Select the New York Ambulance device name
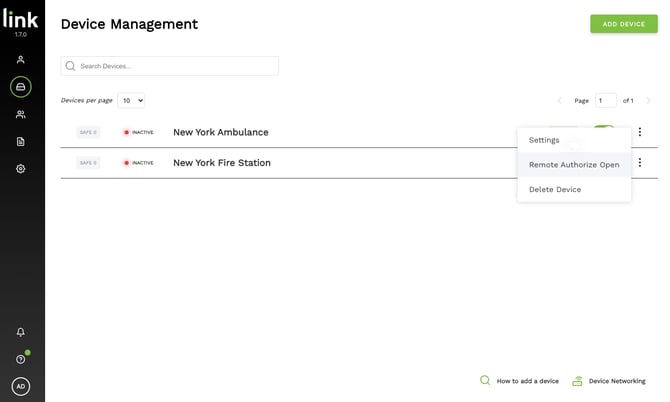This screenshot has height=402, width=670. (220, 132)
